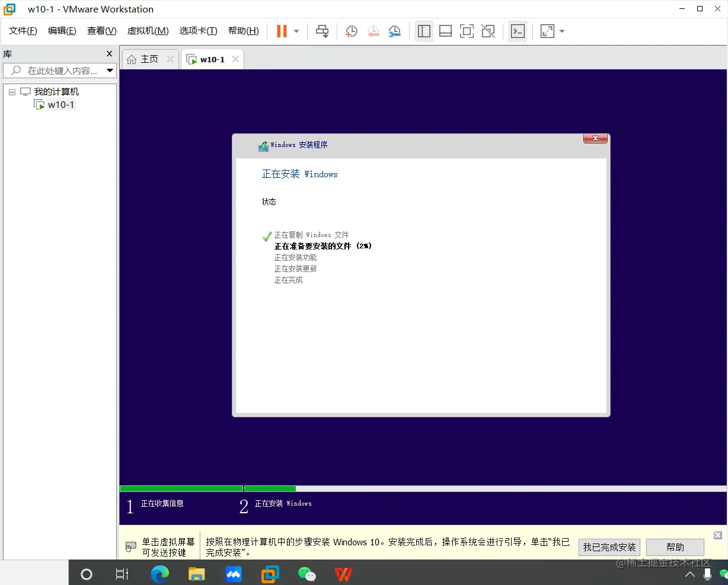The height and width of the screenshot is (585, 728).
Task: Click the 正在安装更新 status line
Action: (x=295, y=268)
